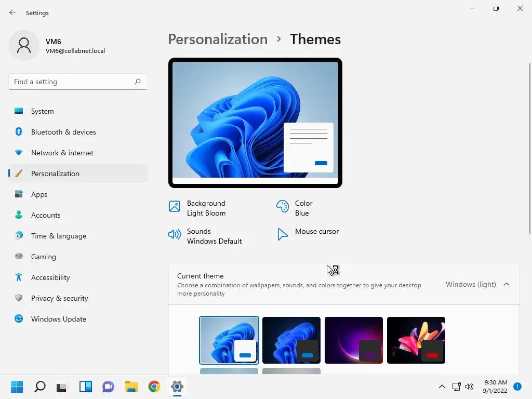Click the search magnifier in Find a setting
532x399 pixels.
137,82
